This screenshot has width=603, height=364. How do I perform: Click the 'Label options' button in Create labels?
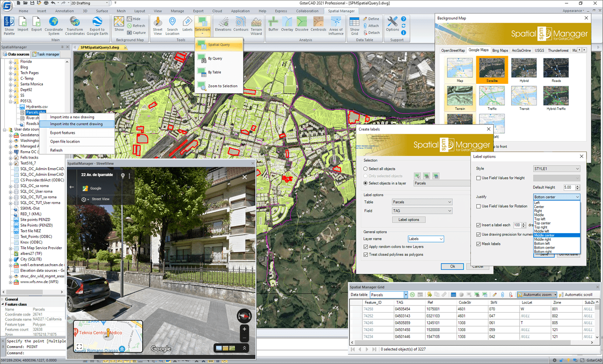(x=409, y=220)
